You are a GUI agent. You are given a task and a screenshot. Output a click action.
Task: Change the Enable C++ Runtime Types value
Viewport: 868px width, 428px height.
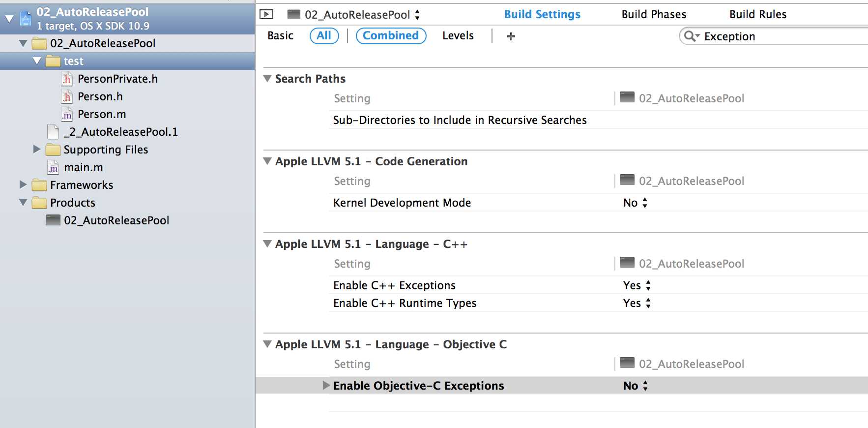[637, 303]
